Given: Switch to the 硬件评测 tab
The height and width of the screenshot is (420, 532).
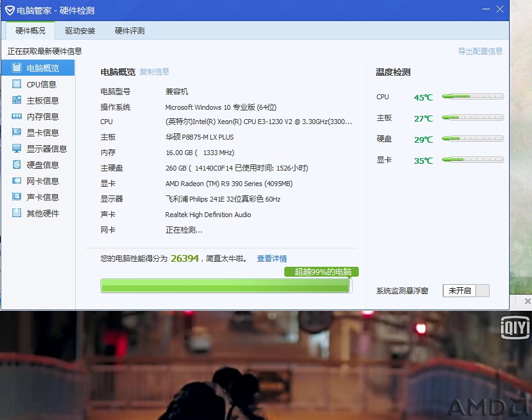Looking at the screenshot, I should (x=130, y=31).
